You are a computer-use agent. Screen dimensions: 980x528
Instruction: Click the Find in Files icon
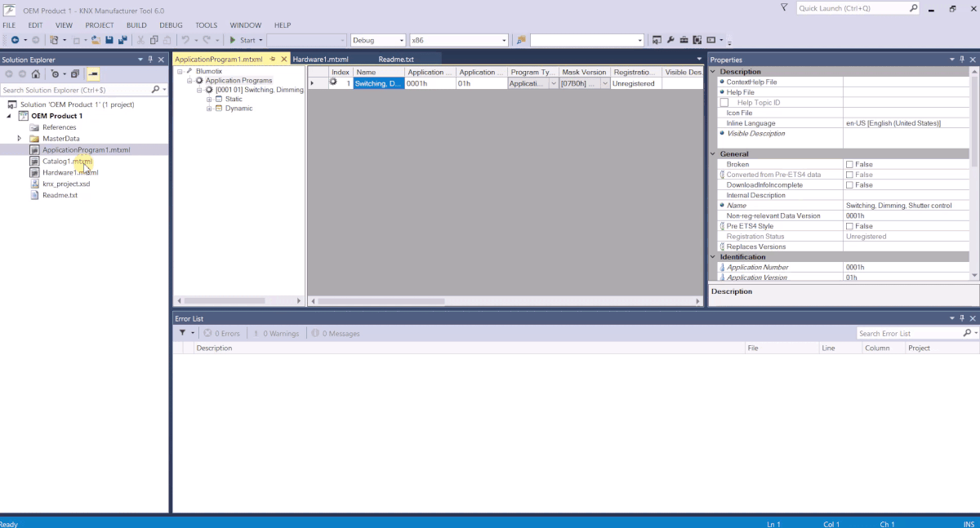pyautogui.click(x=521, y=40)
